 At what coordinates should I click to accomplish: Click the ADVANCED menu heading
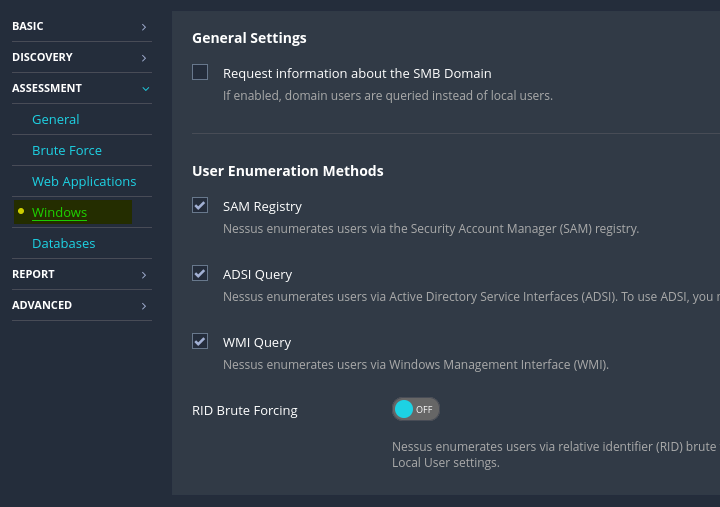42,305
